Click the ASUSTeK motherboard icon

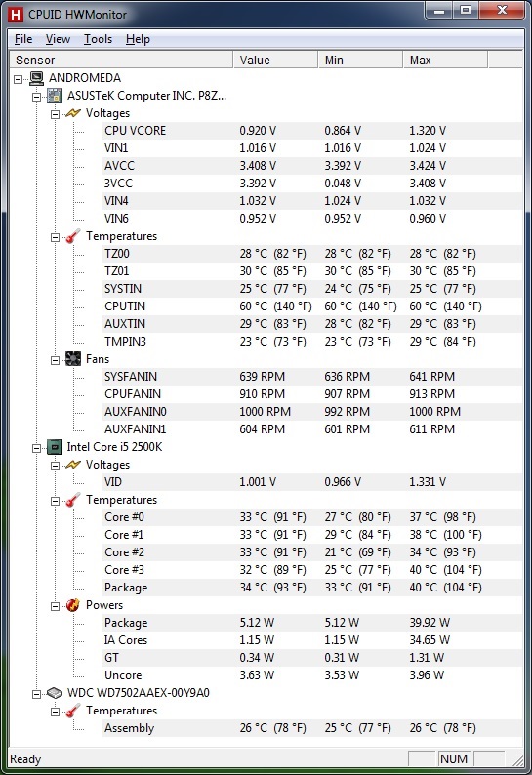pos(55,96)
